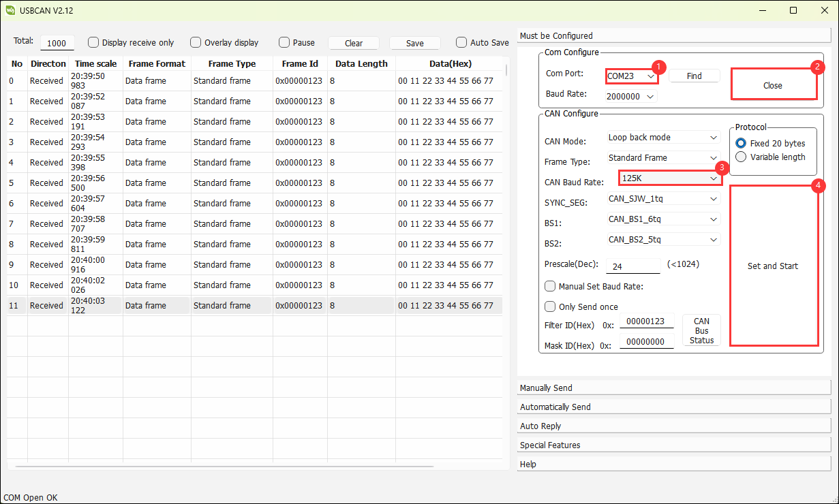Open the CAN Mode dropdown
839x504 pixels.
tap(663, 138)
